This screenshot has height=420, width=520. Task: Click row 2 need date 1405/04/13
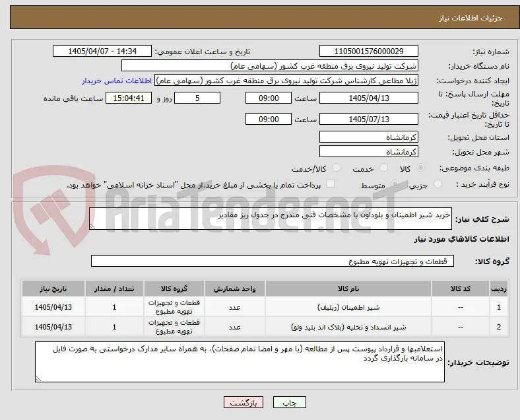[53, 327]
